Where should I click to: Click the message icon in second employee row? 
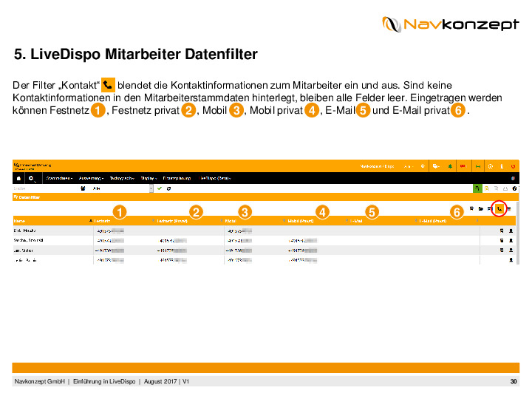(502, 241)
